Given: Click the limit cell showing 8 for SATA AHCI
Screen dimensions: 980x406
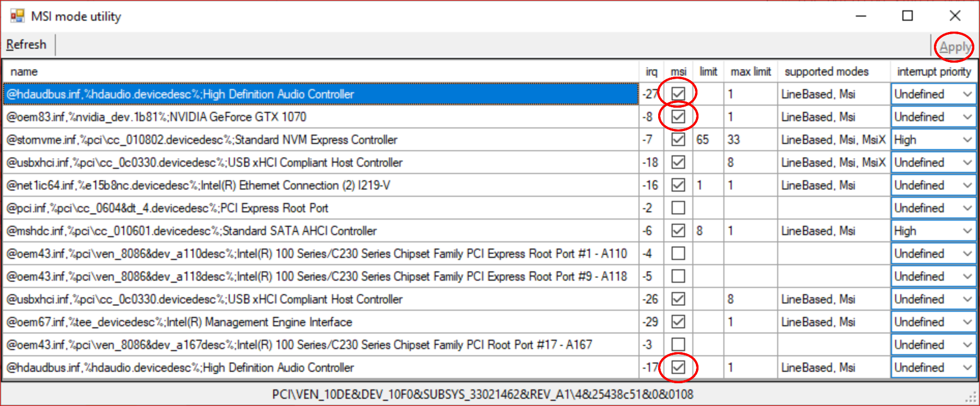Looking at the screenshot, I should pyautogui.click(x=708, y=231).
